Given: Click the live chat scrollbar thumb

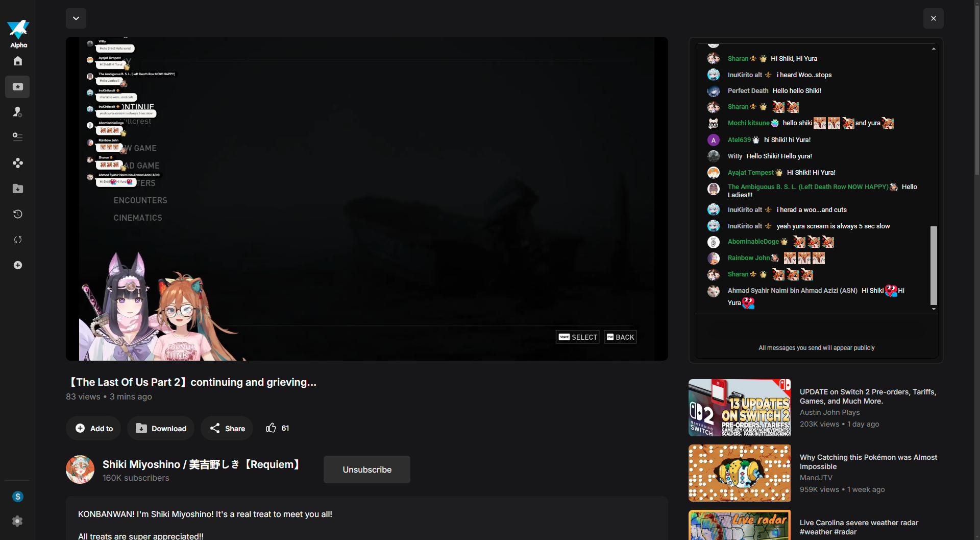Looking at the screenshot, I should tap(934, 265).
